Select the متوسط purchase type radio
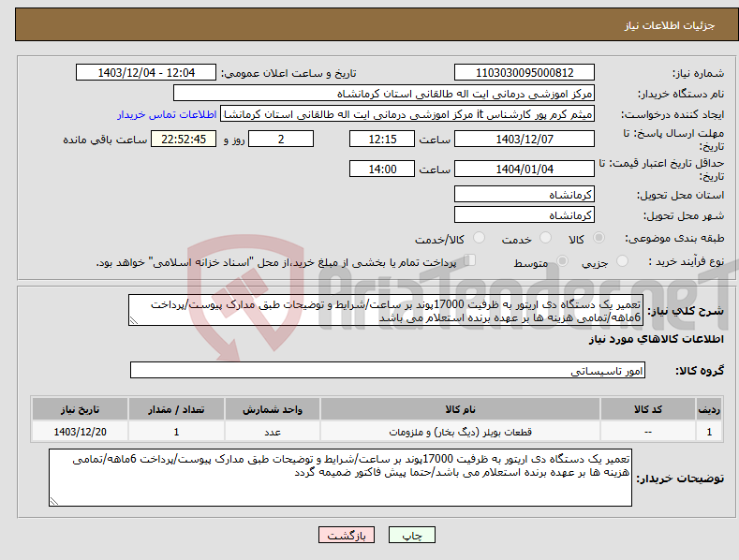The image size is (739, 560). pos(562,260)
